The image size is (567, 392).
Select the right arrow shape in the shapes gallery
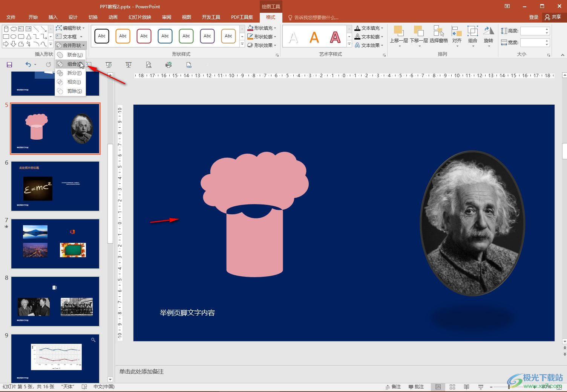click(6, 44)
